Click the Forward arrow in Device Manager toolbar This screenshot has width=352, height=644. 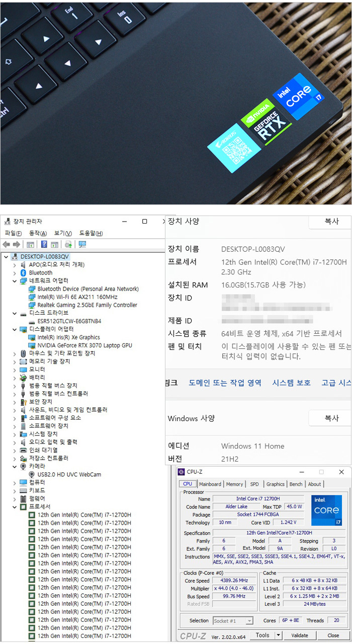(x=17, y=244)
